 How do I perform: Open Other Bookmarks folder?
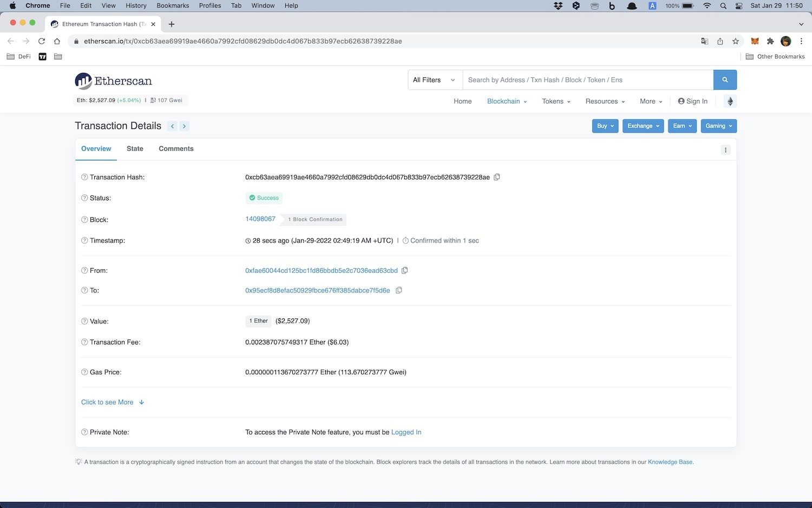(775, 56)
